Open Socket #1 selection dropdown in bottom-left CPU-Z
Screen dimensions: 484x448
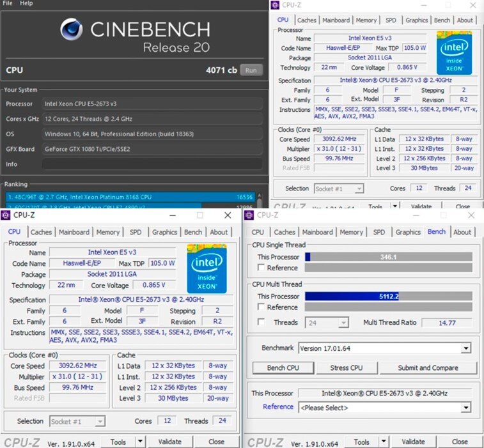pyautogui.click(x=77, y=421)
